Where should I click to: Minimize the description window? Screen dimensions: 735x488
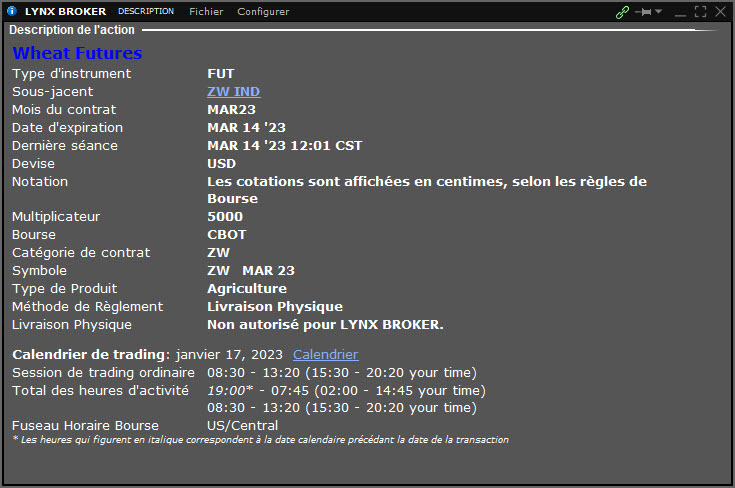(680, 13)
